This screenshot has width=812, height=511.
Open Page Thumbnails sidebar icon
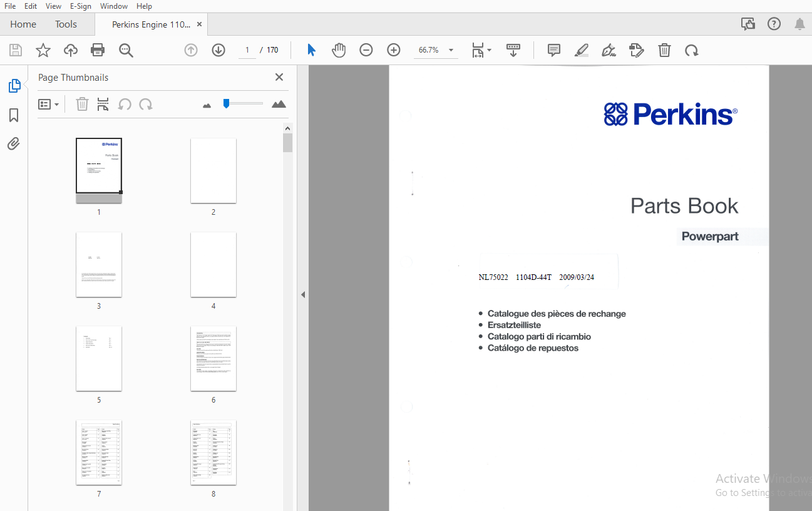pos(14,86)
